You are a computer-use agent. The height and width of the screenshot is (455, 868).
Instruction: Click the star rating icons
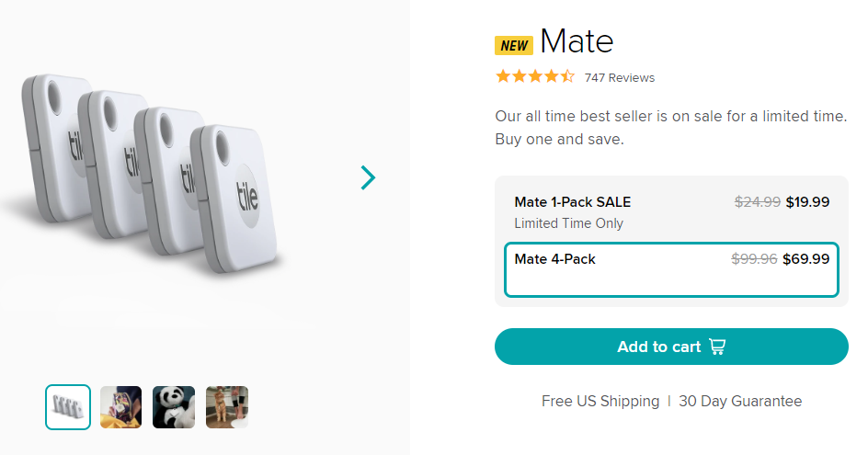pos(534,77)
